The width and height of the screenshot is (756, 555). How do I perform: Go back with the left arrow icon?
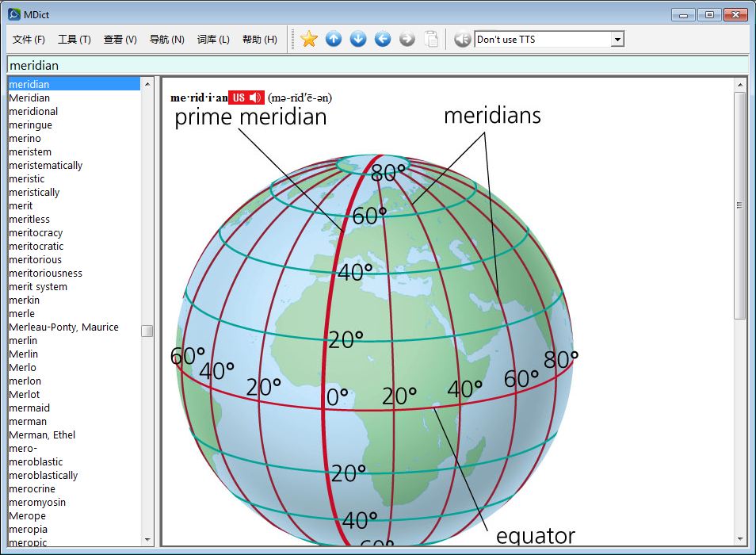click(383, 39)
